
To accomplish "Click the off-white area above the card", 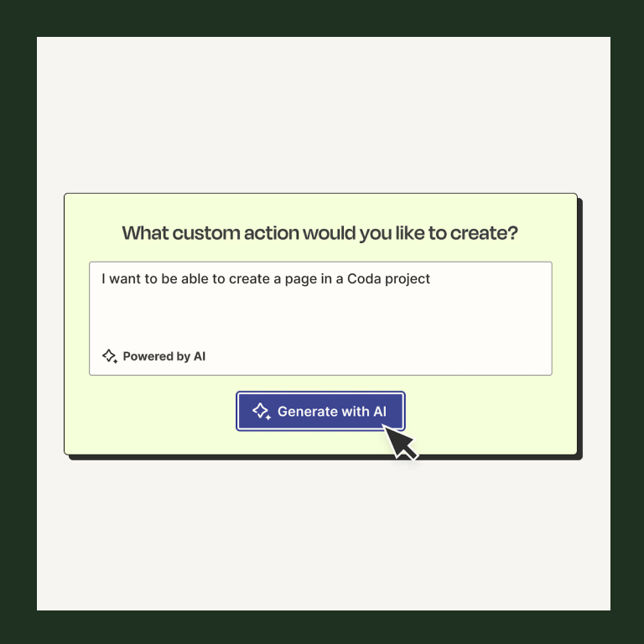I will coord(323,115).
